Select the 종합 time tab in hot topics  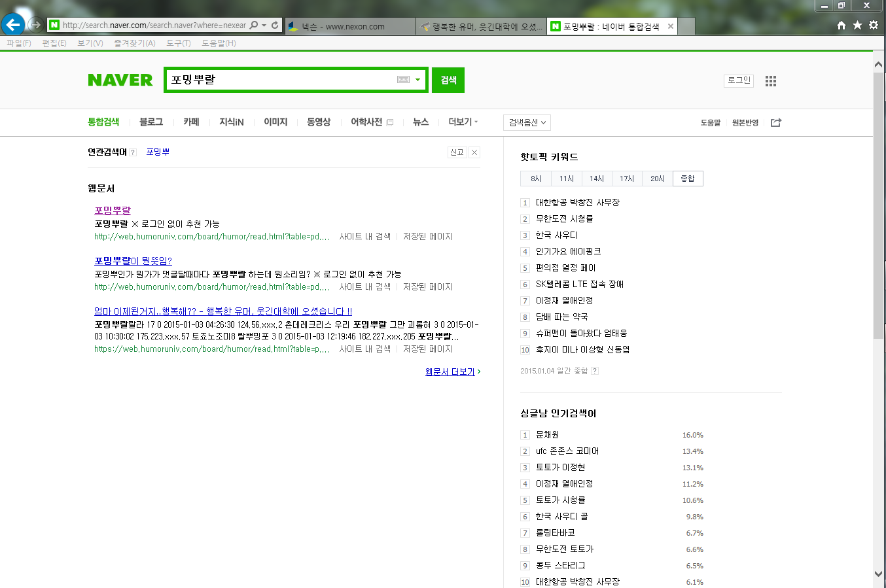click(x=687, y=179)
